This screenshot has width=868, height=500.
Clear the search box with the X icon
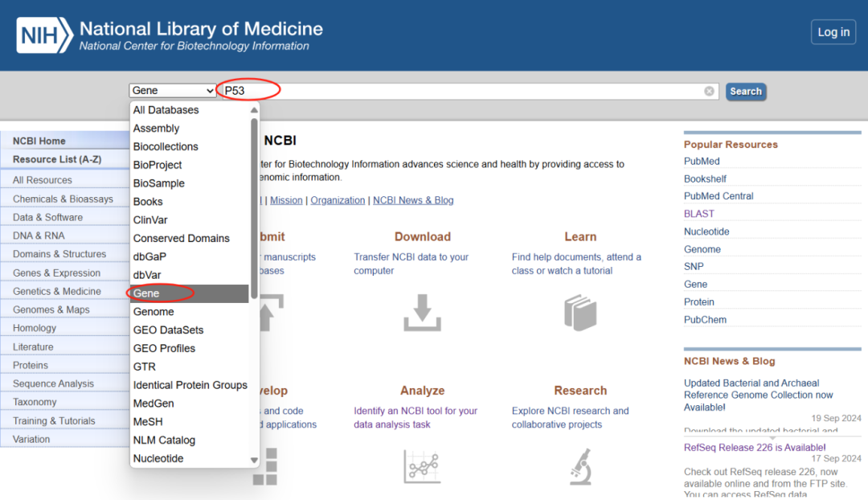709,92
